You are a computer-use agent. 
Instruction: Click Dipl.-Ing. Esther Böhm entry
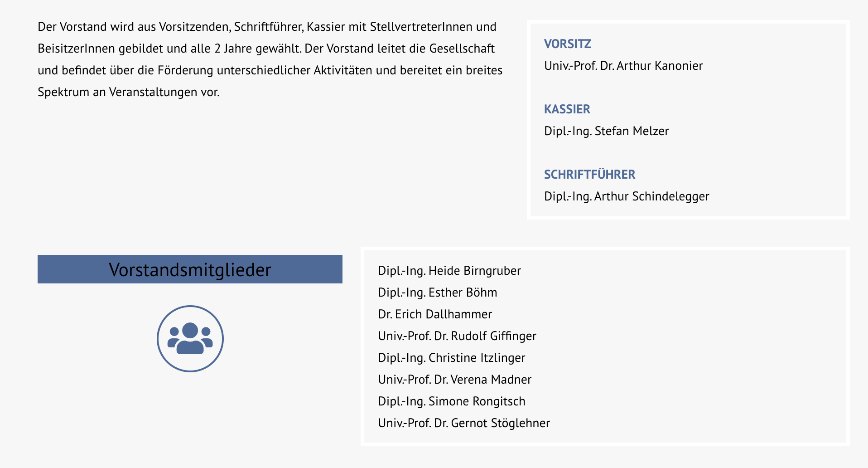(x=438, y=292)
